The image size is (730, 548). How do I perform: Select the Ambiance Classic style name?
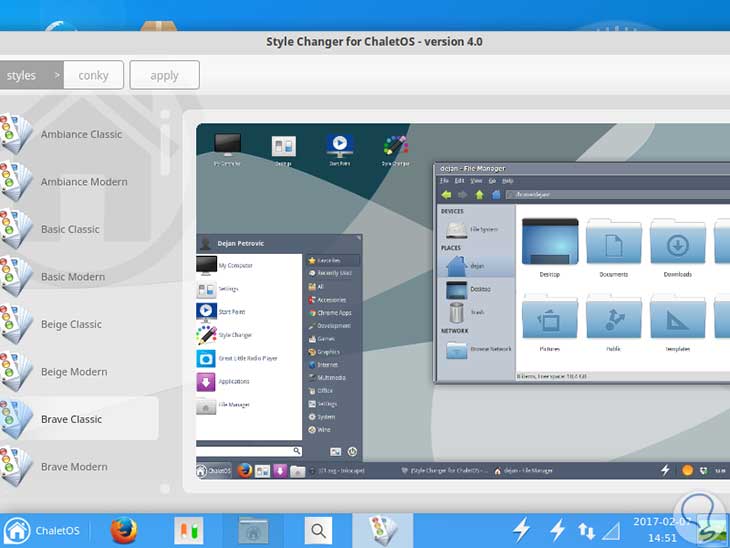(81, 135)
